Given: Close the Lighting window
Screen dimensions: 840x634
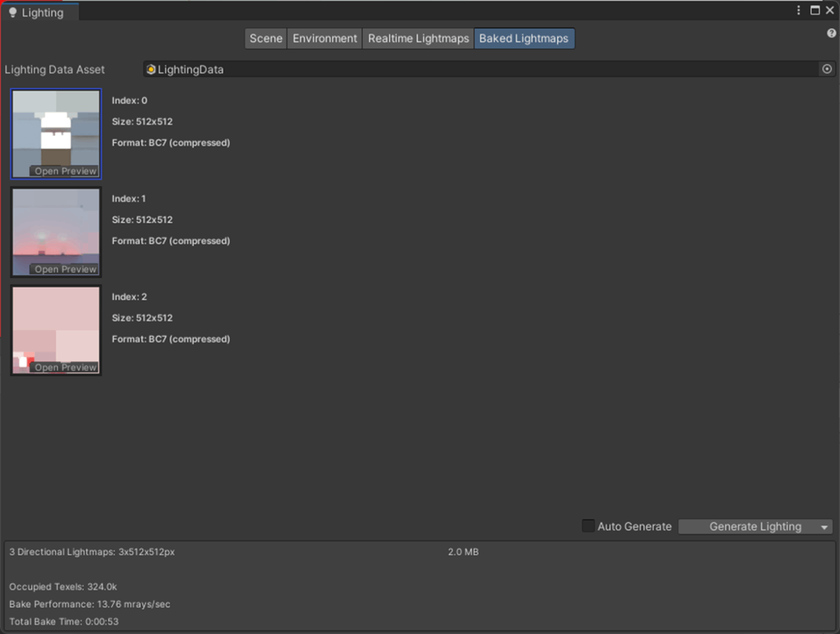Looking at the screenshot, I should click(830, 10).
